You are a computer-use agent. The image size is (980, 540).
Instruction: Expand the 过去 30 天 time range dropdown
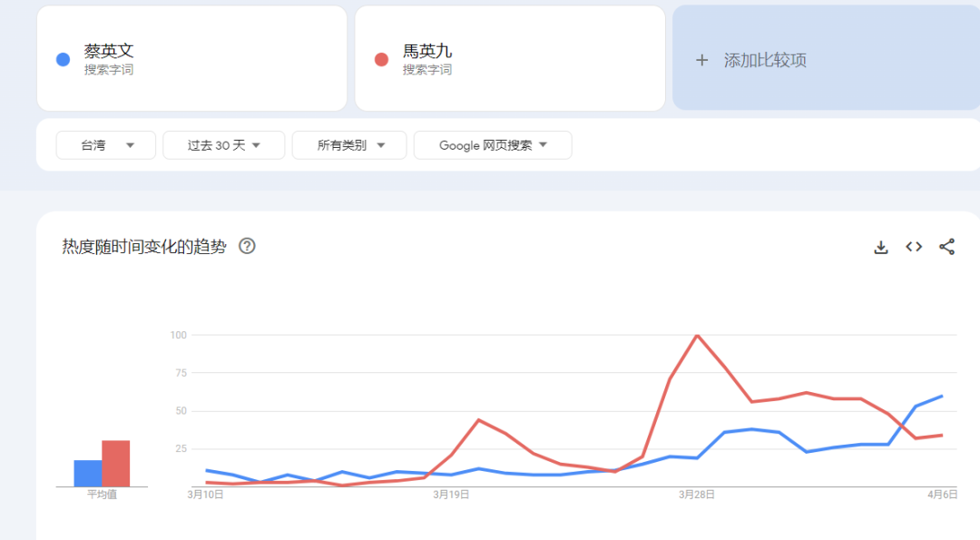click(x=223, y=145)
